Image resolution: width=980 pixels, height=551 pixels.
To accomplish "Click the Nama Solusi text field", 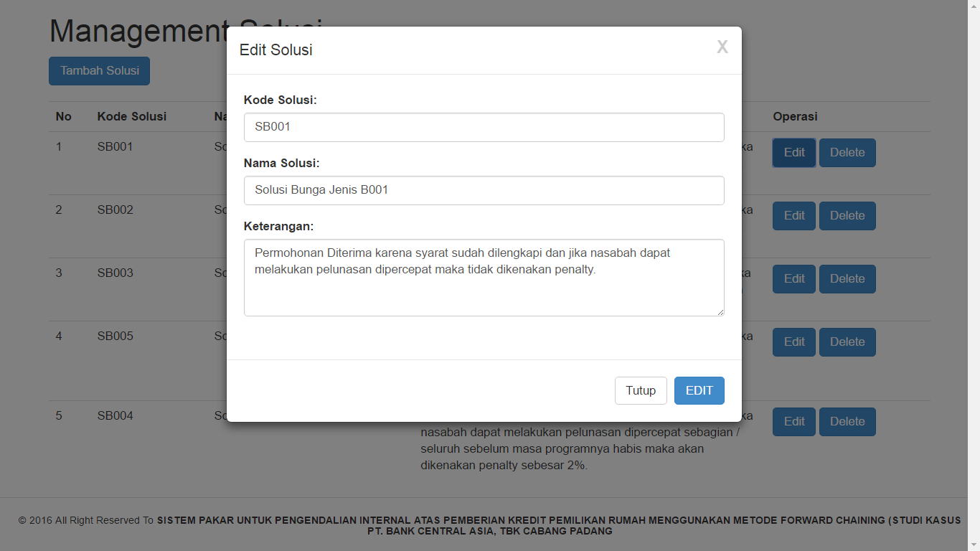I will click(484, 190).
